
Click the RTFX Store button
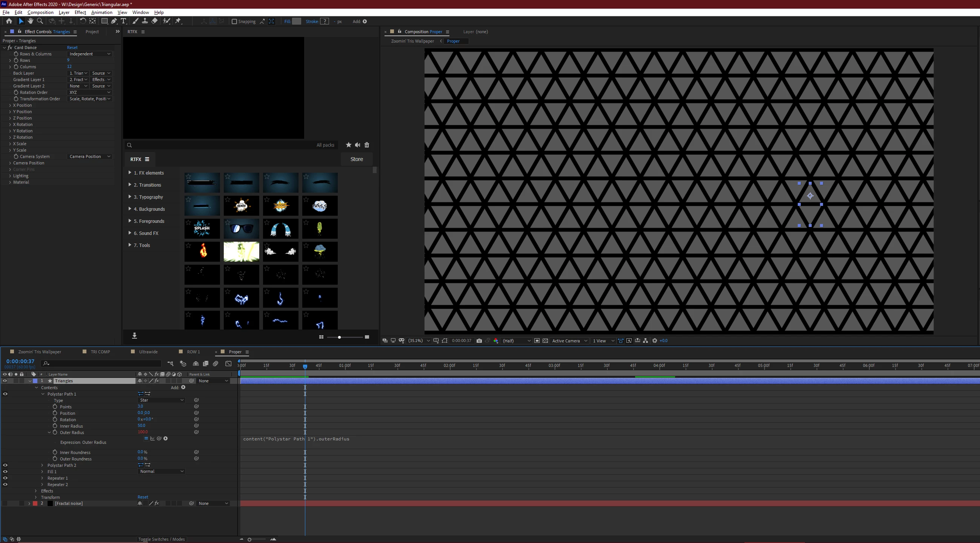coord(356,160)
